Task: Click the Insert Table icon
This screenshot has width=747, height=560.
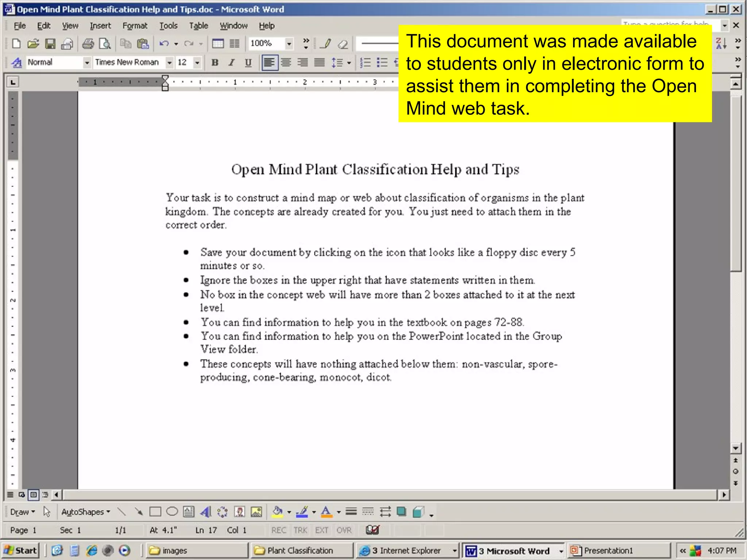Action: coord(218,44)
